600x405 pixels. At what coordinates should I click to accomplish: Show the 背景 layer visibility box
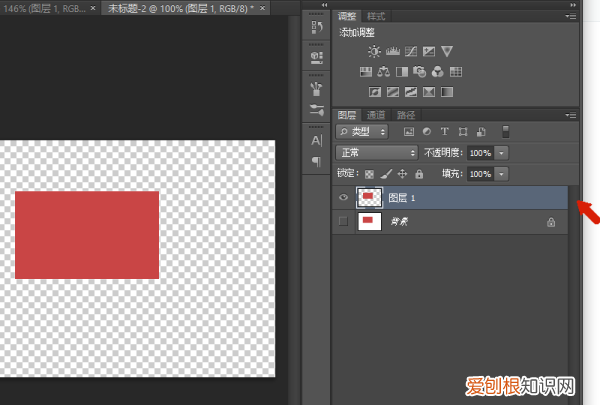344,221
